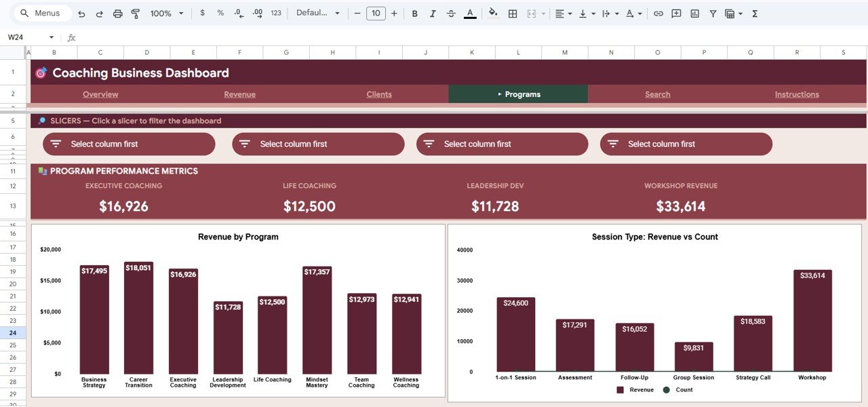Increase font size with plus icon

pos(394,14)
